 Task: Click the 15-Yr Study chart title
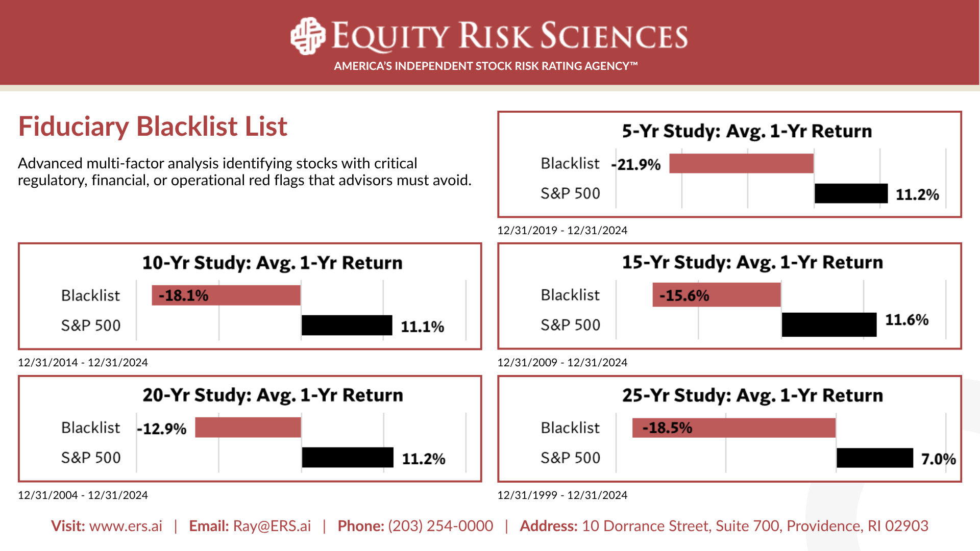(x=752, y=262)
